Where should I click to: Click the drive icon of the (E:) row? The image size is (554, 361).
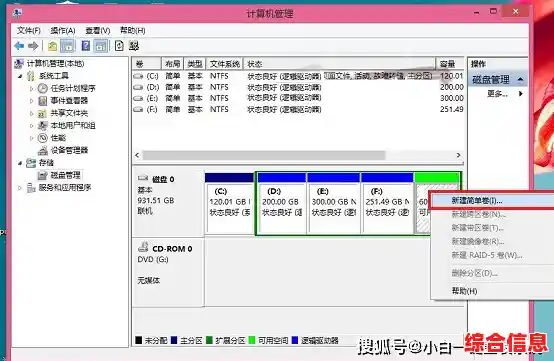point(138,98)
